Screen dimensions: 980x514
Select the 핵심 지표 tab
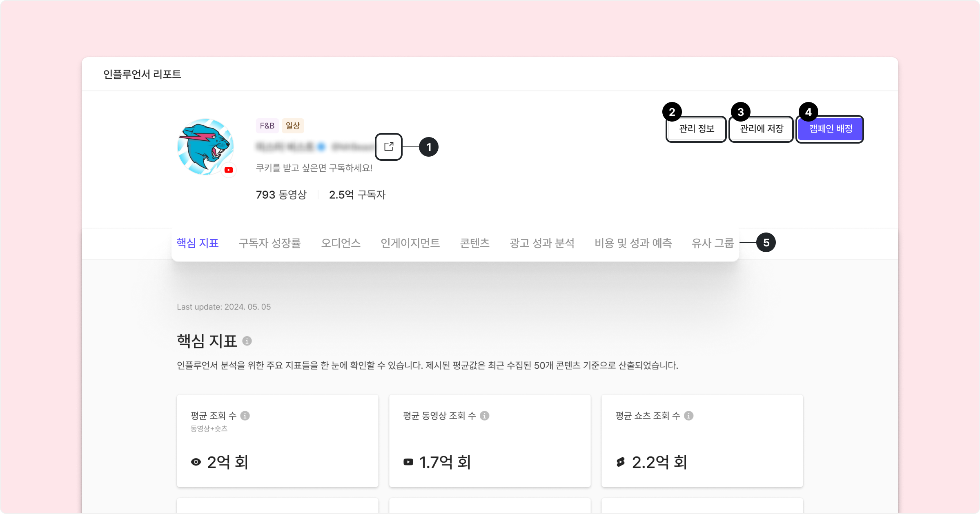(198, 243)
